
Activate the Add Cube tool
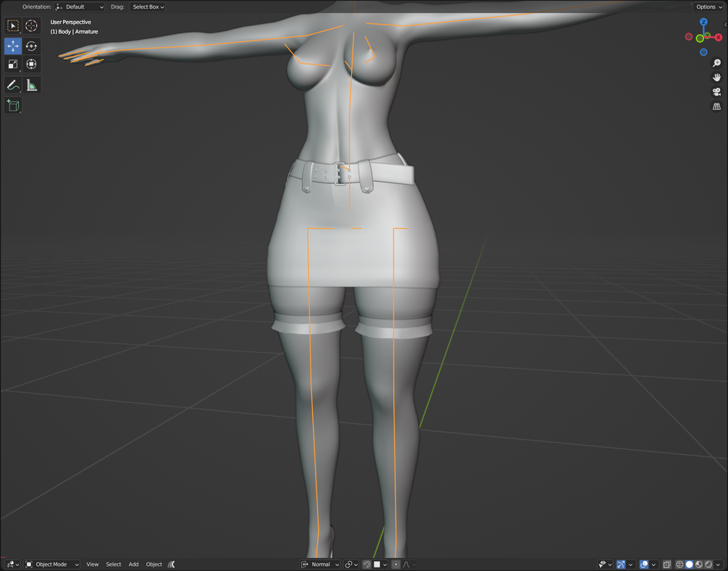(13, 106)
